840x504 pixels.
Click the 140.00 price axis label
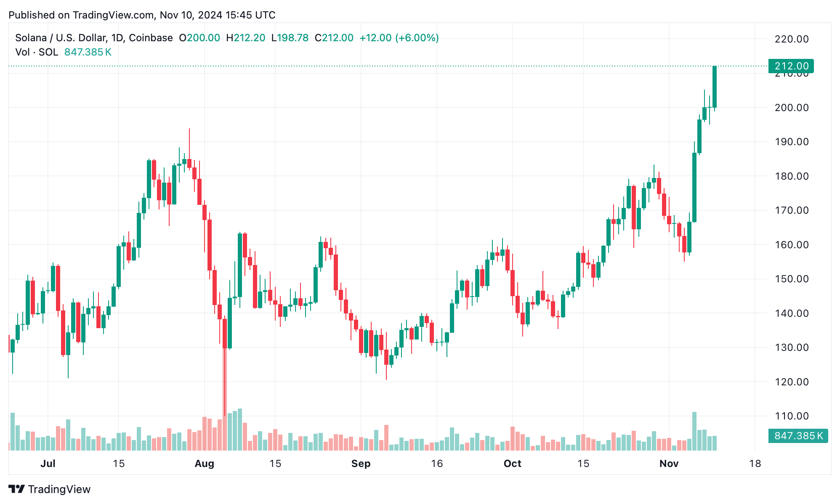(x=792, y=313)
